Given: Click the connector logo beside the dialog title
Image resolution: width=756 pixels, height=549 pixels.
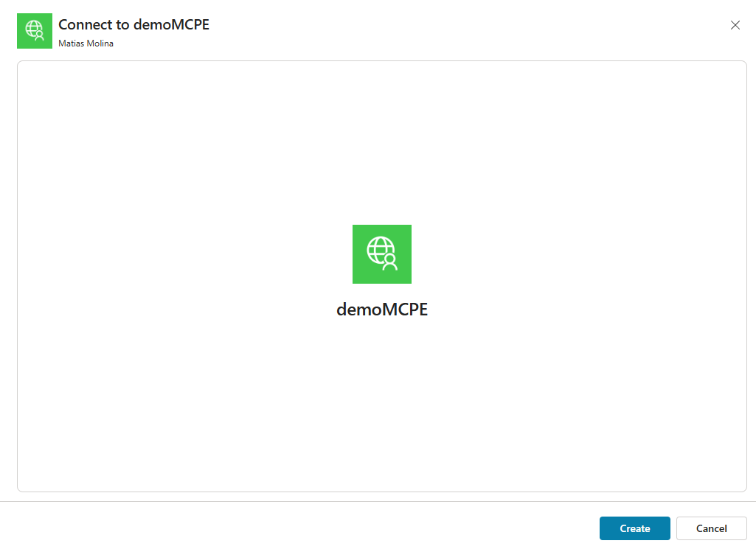Looking at the screenshot, I should 35,31.
